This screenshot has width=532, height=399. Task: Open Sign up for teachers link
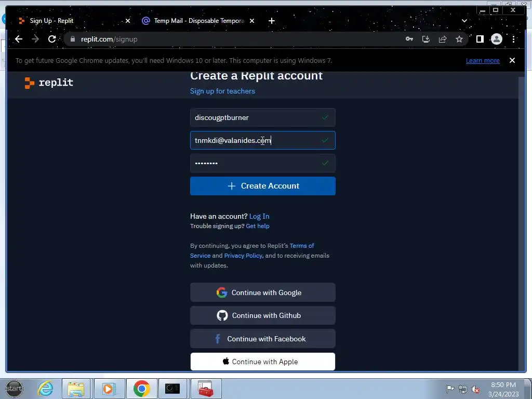click(222, 91)
